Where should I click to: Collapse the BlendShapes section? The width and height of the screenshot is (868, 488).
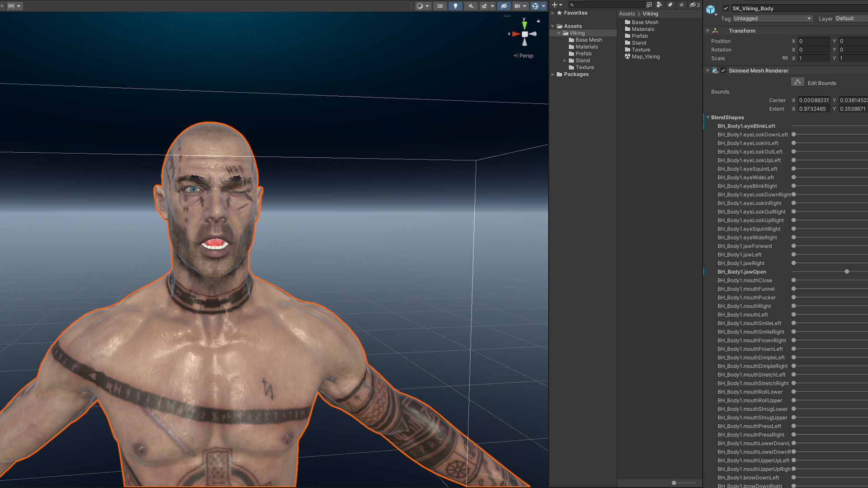708,117
